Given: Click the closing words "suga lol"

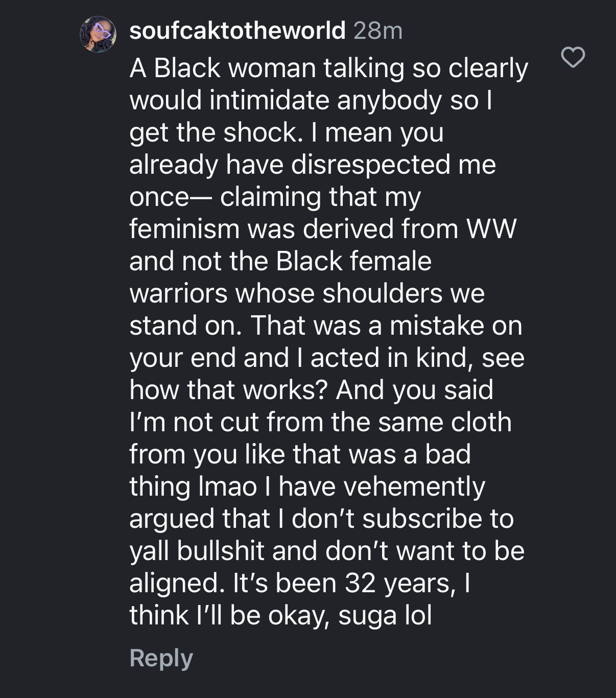Looking at the screenshot, I should point(385,615).
